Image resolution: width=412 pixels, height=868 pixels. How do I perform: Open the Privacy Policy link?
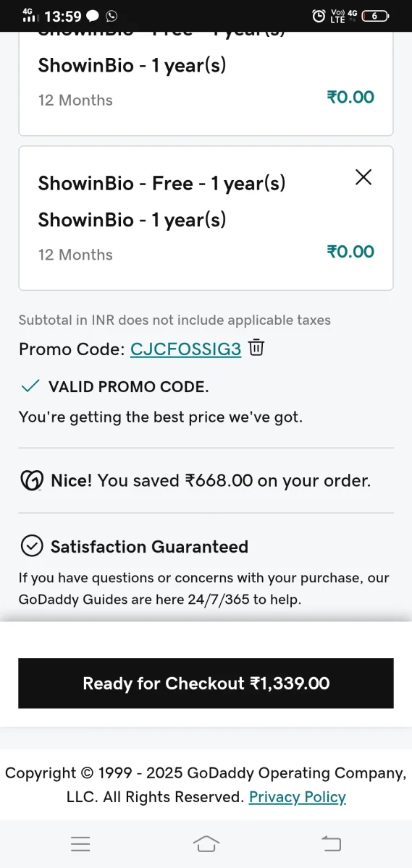(298, 797)
